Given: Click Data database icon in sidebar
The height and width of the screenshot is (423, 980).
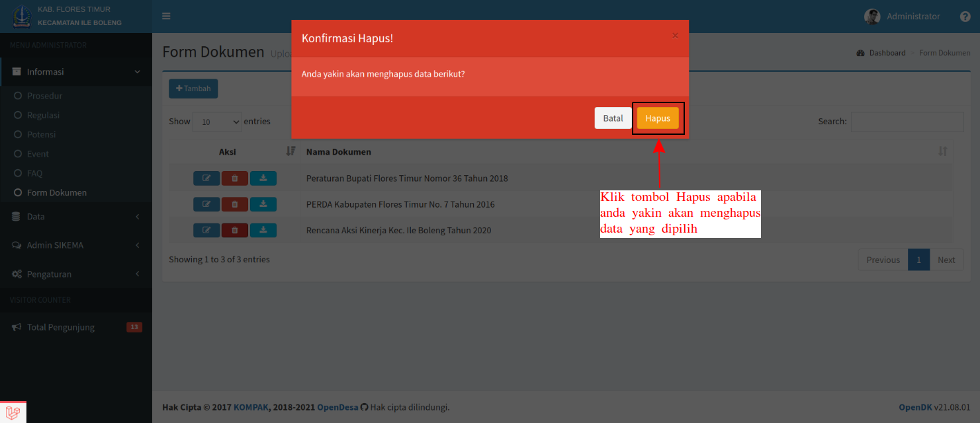Looking at the screenshot, I should (17, 217).
